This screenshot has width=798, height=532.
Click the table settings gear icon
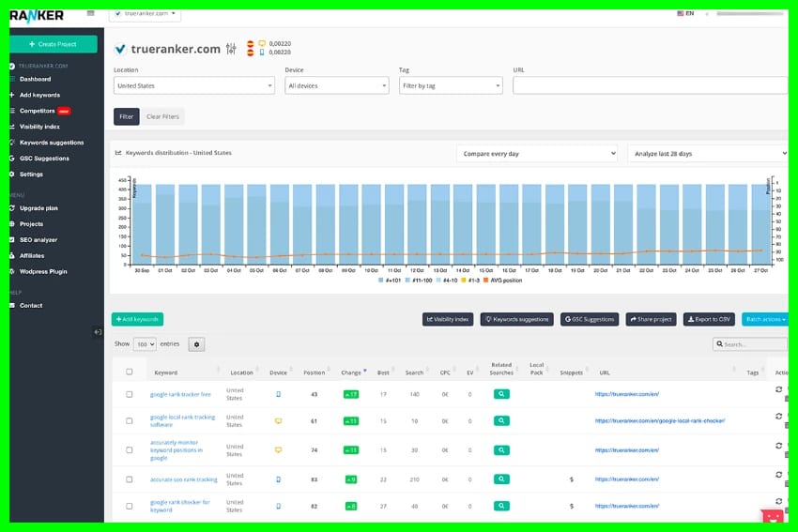pyautogui.click(x=196, y=344)
